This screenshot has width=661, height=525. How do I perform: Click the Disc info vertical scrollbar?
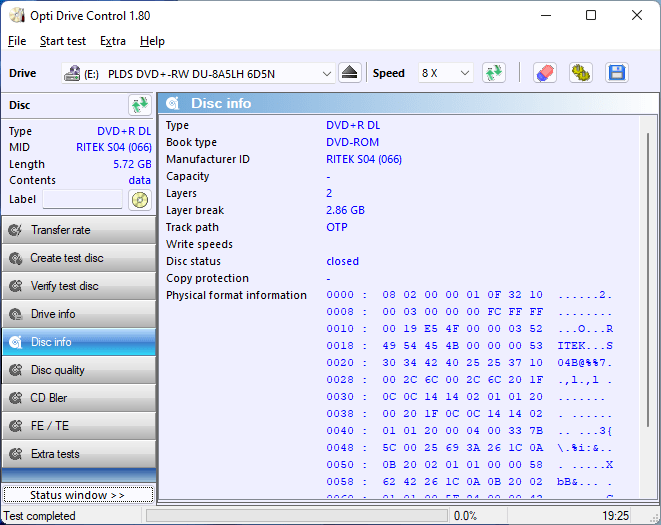click(x=648, y=300)
